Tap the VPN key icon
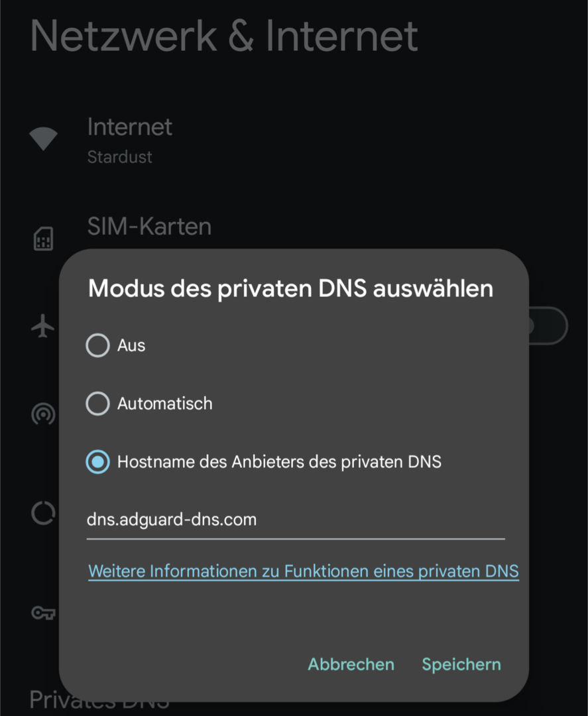Viewport: 588px width, 716px height. tap(43, 613)
